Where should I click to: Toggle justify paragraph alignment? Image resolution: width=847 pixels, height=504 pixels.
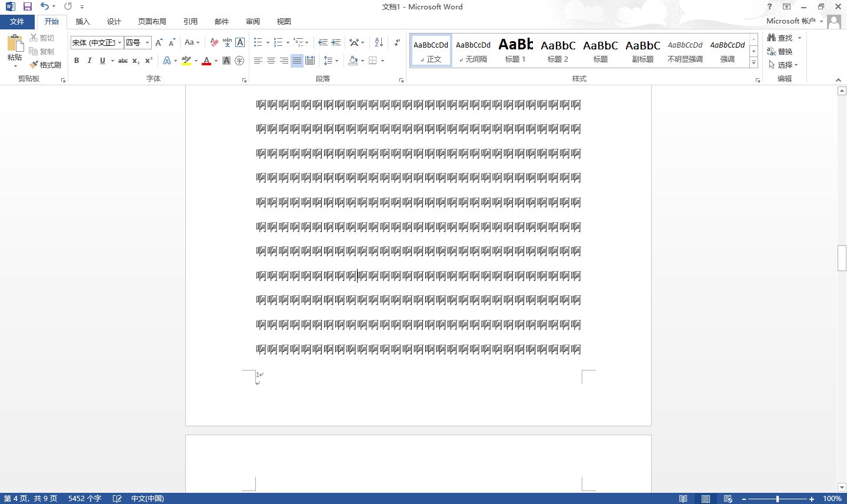(297, 61)
